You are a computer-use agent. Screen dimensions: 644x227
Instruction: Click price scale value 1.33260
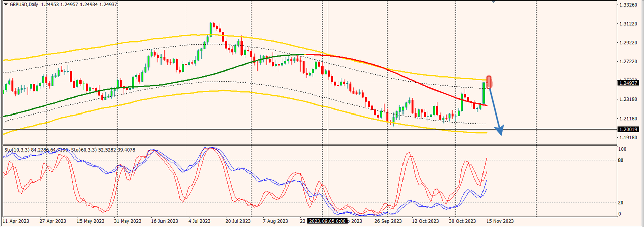point(629,5)
